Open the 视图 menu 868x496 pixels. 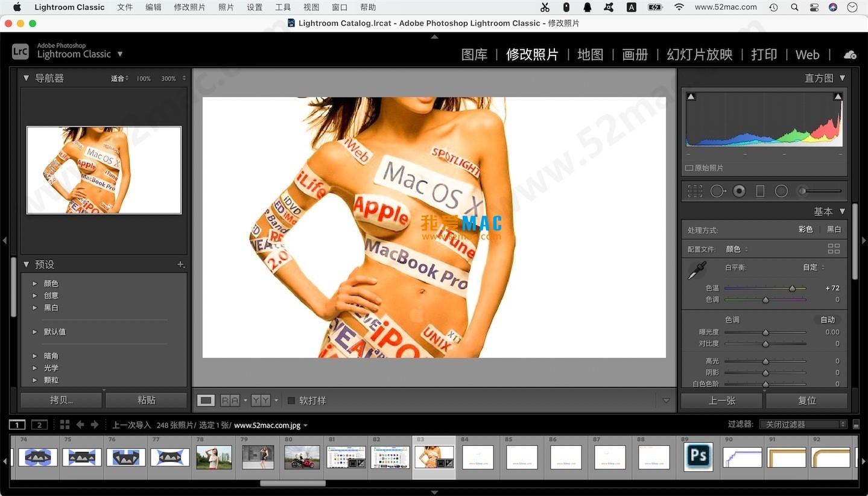pos(311,7)
